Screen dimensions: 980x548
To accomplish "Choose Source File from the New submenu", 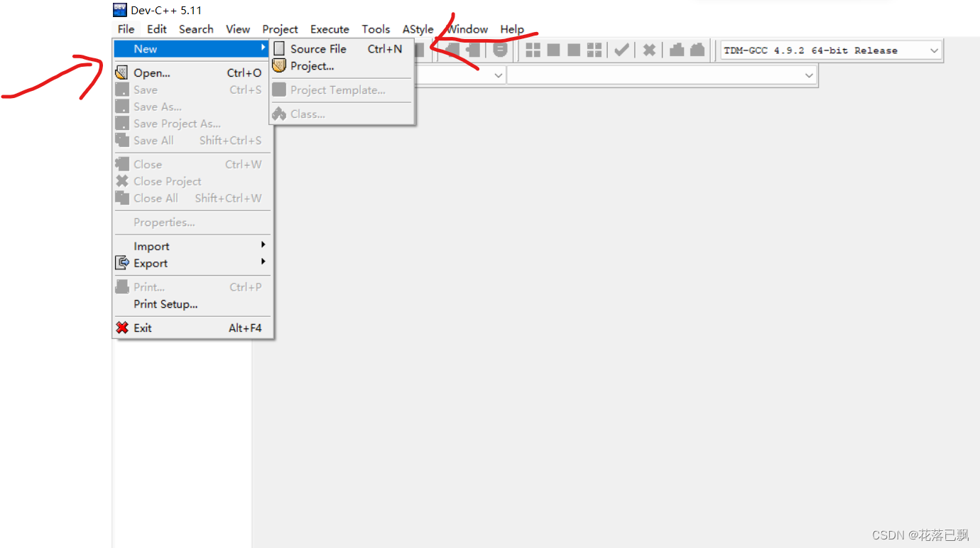I will pos(342,49).
